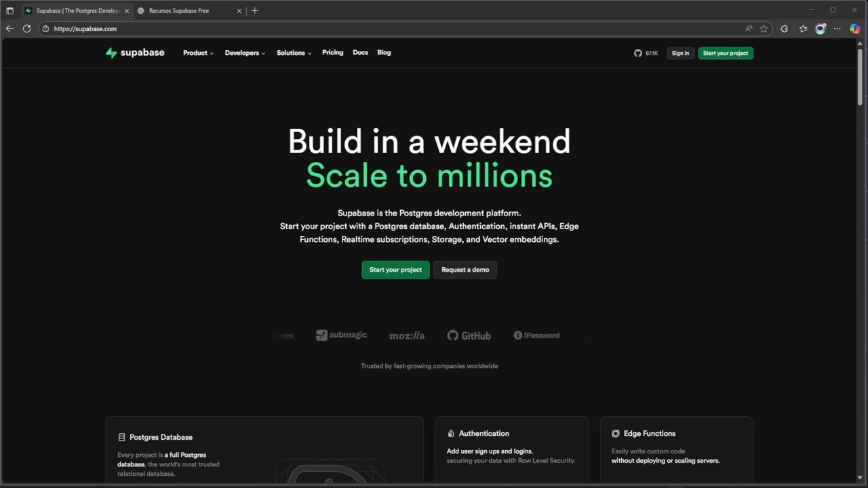This screenshot has width=868, height=488.
Task: Open a new tab with the plus button
Action: pos(255,11)
